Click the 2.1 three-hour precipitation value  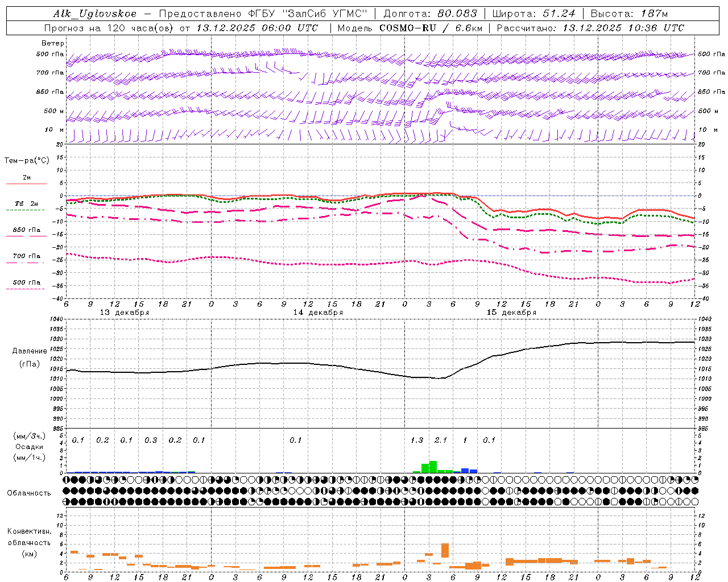point(441,440)
